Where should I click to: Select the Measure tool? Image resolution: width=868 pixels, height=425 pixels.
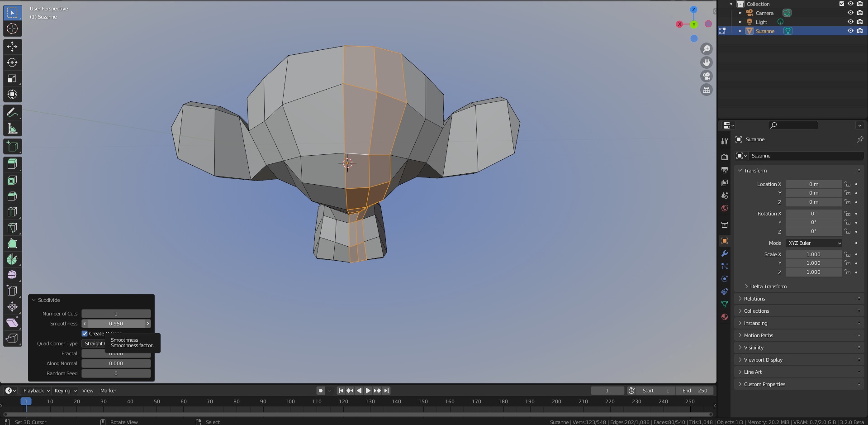(12, 128)
